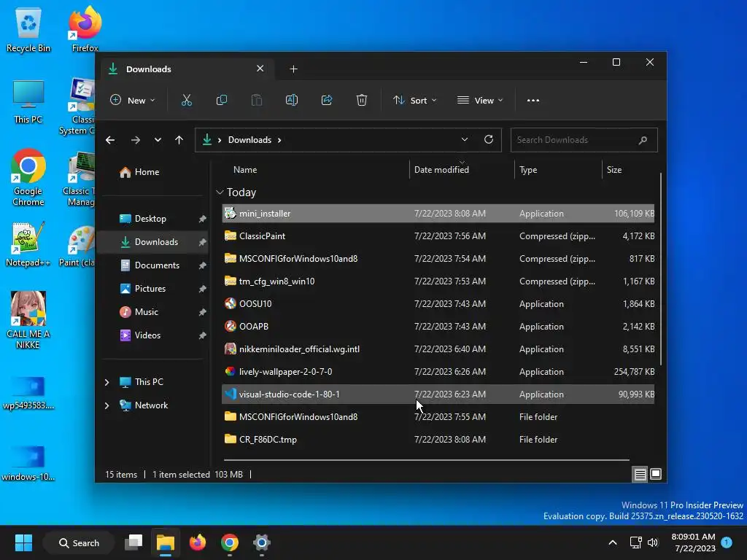Sort by the Type column header
This screenshot has height=560, width=747.
(528, 170)
